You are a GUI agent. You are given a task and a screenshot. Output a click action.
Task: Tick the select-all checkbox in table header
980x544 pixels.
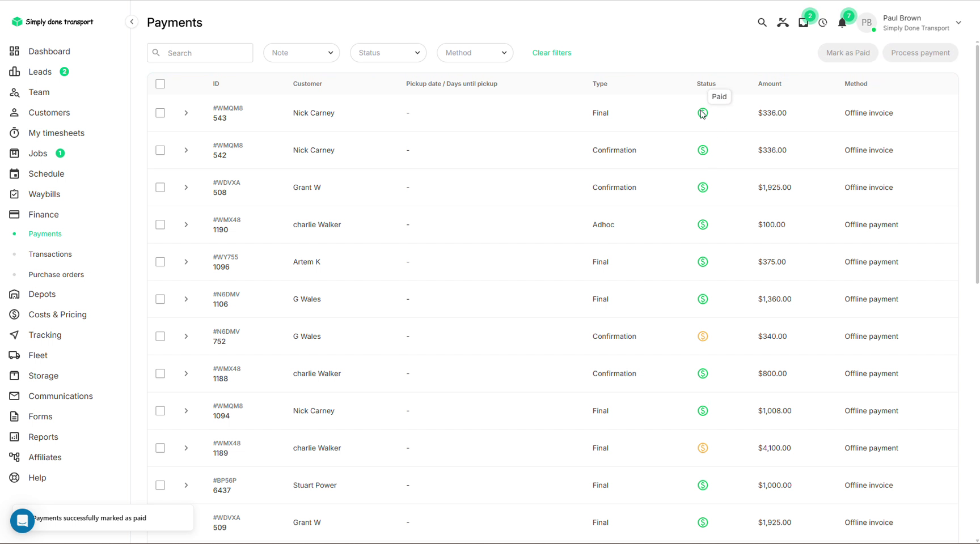[160, 84]
